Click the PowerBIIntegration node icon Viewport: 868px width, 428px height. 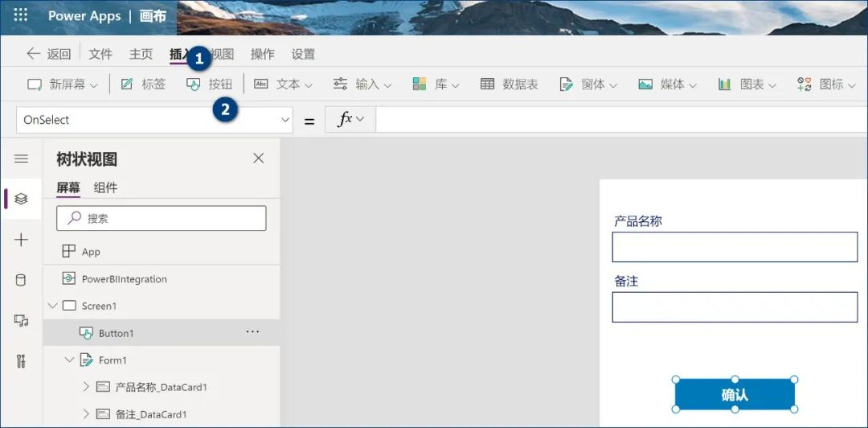point(68,278)
